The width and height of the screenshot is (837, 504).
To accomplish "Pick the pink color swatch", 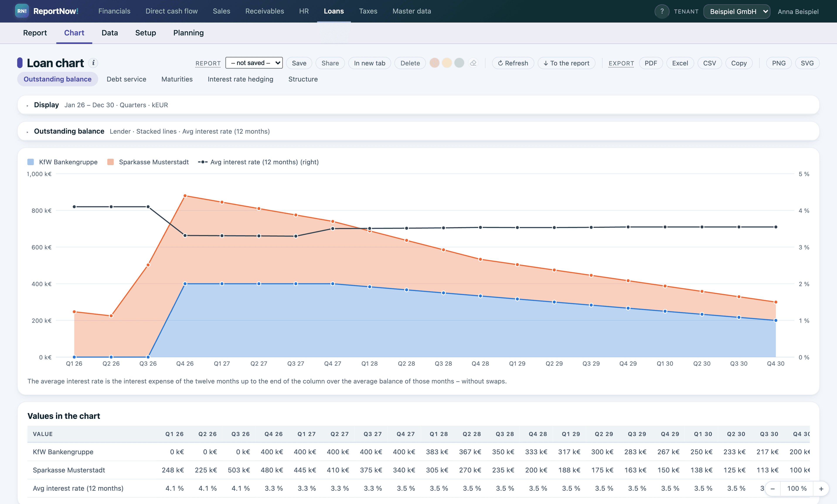I will 434,63.
